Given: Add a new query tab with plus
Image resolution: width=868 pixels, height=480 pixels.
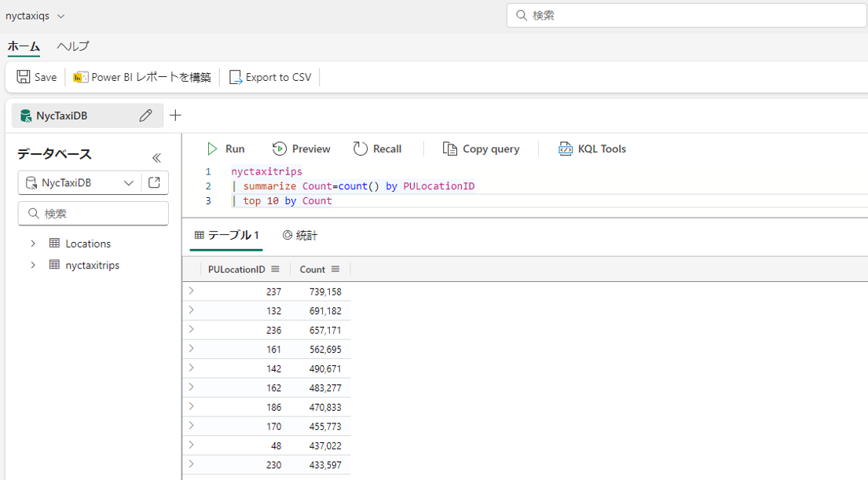Looking at the screenshot, I should (175, 115).
